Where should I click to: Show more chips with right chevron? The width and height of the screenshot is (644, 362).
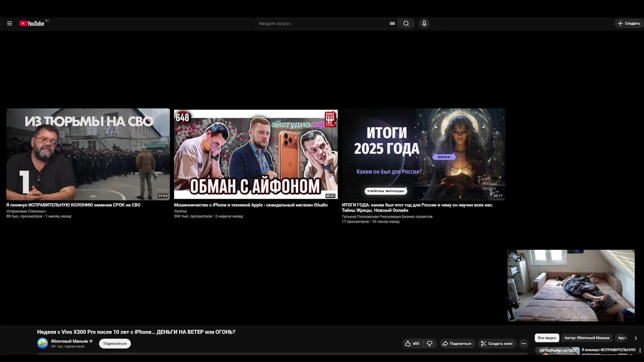click(x=635, y=338)
